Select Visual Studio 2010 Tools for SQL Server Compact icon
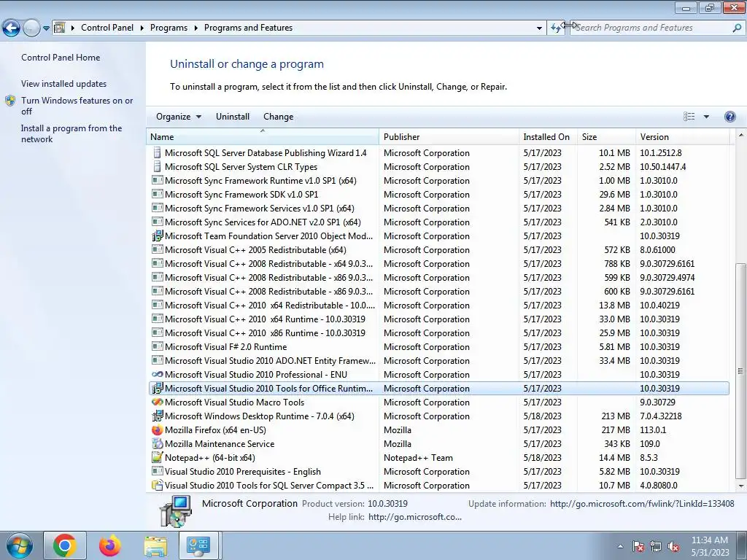This screenshot has width=747, height=560. [157, 485]
